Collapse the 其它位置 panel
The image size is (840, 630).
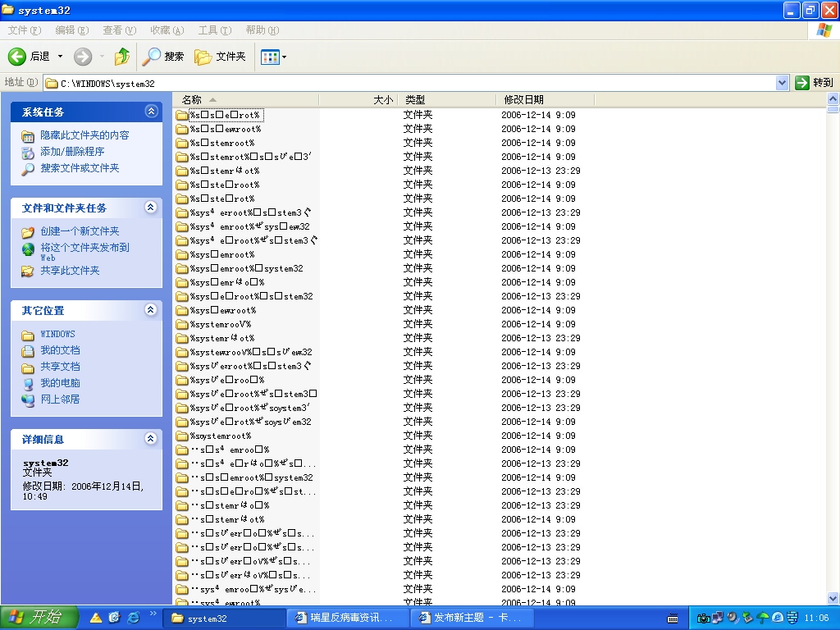click(151, 310)
